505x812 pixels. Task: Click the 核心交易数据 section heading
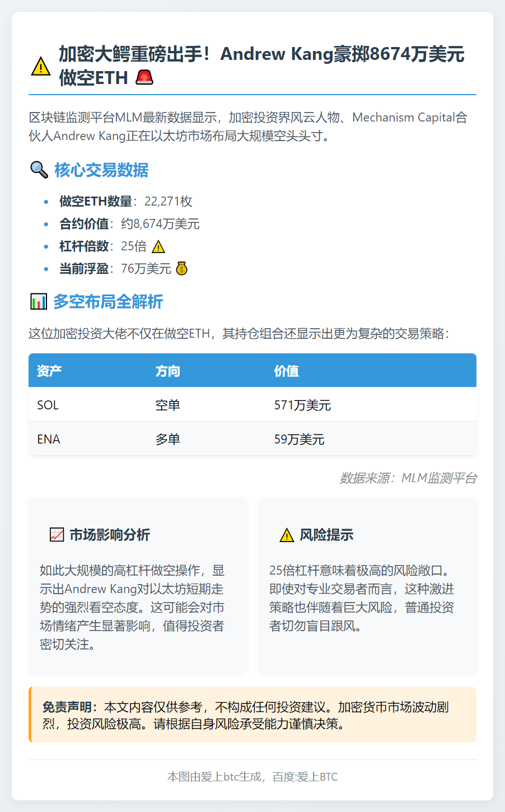click(101, 170)
